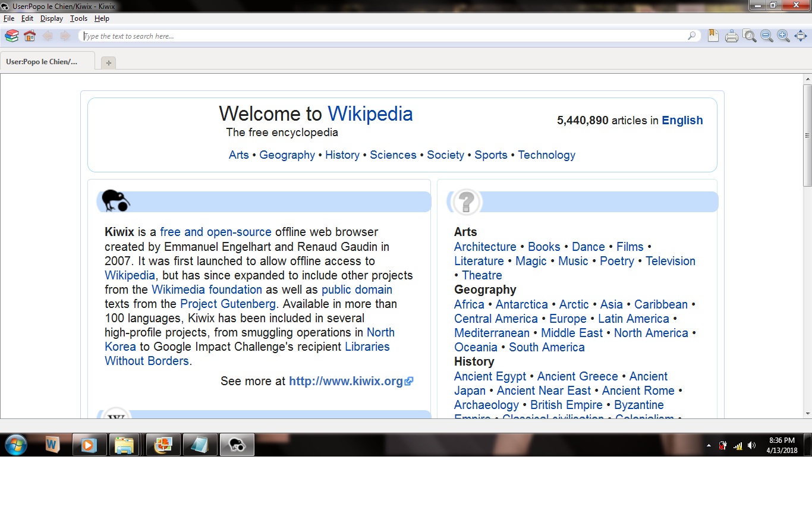Image resolution: width=812 pixels, height=516 pixels.
Task: Click the Kiwix taskbar button
Action: pos(237,445)
